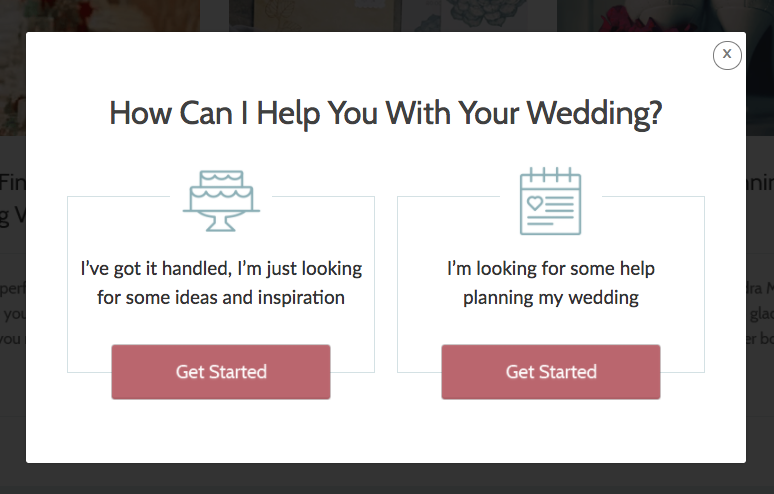Click the "How Can I Help You" heading
The width and height of the screenshot is (774, 494).
pos(245,113)
